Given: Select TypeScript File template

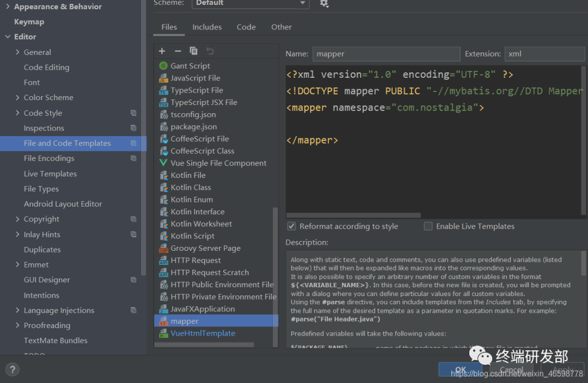Looking at the screenshot, I should (197, 90).
